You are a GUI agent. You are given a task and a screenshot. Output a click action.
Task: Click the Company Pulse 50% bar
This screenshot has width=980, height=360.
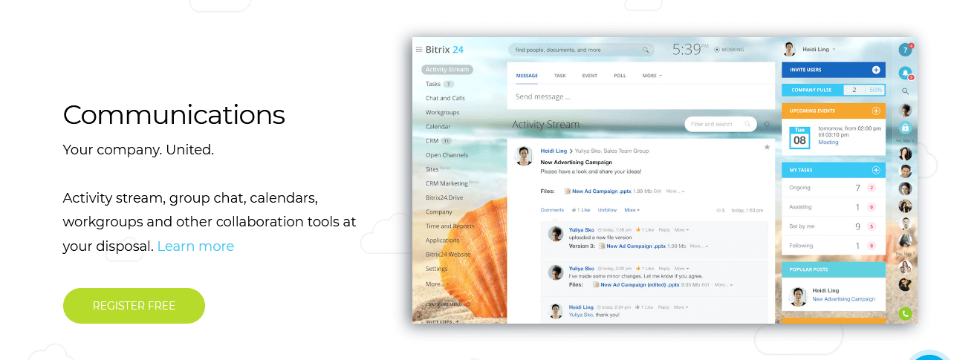click(x=833, y=90)
